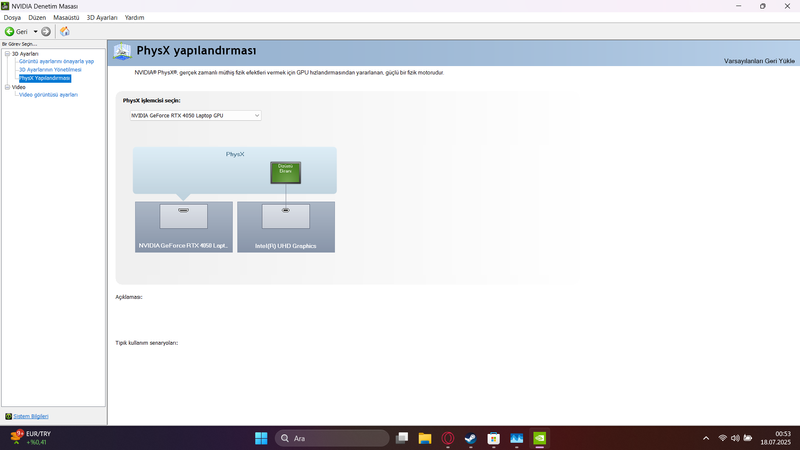Click the taskbar Ara search box
Screen dimensions: 800x450
(x=332, y=438)
